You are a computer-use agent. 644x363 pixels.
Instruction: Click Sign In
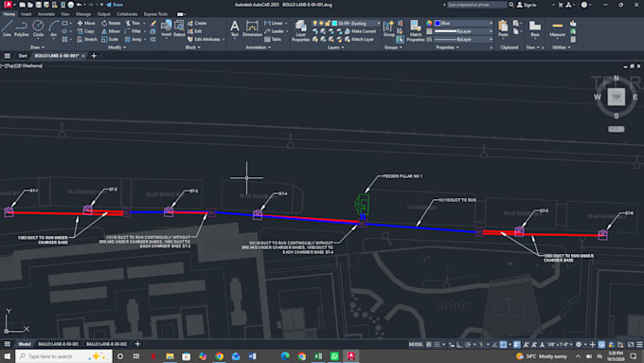click(x=527, y=5)
